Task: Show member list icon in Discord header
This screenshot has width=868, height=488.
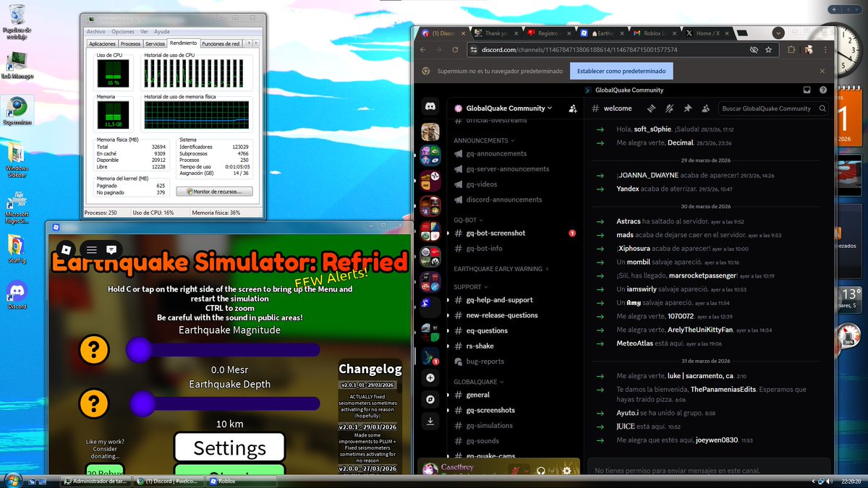Action: click(705, 108)
